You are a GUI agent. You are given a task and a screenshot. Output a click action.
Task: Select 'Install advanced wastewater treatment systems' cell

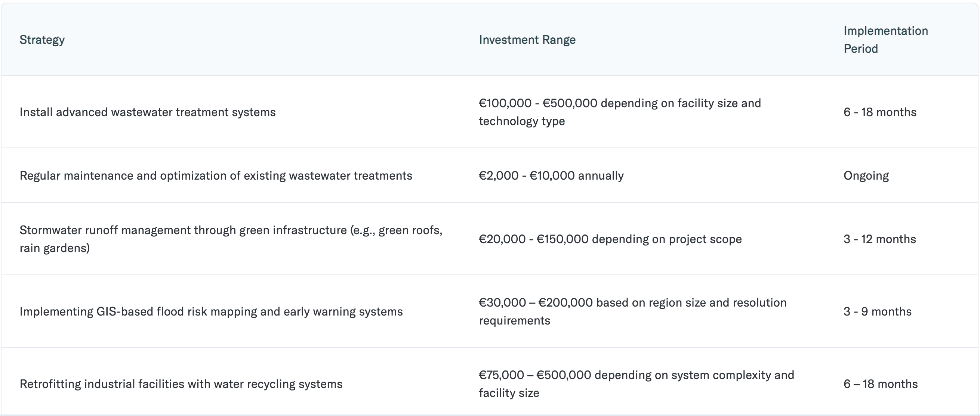tap(148, 112)
